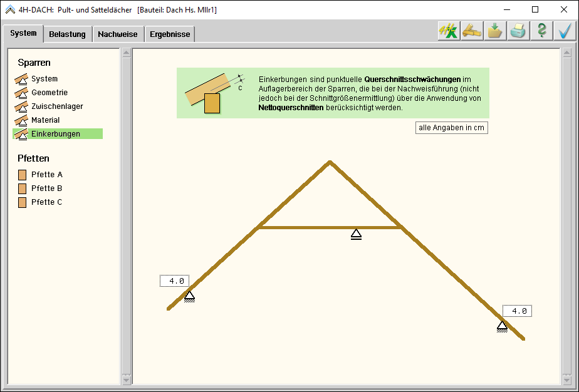Open Pfette A in the sidebar
The width and height of the screenshot is (579, 392).
point(46,175)
